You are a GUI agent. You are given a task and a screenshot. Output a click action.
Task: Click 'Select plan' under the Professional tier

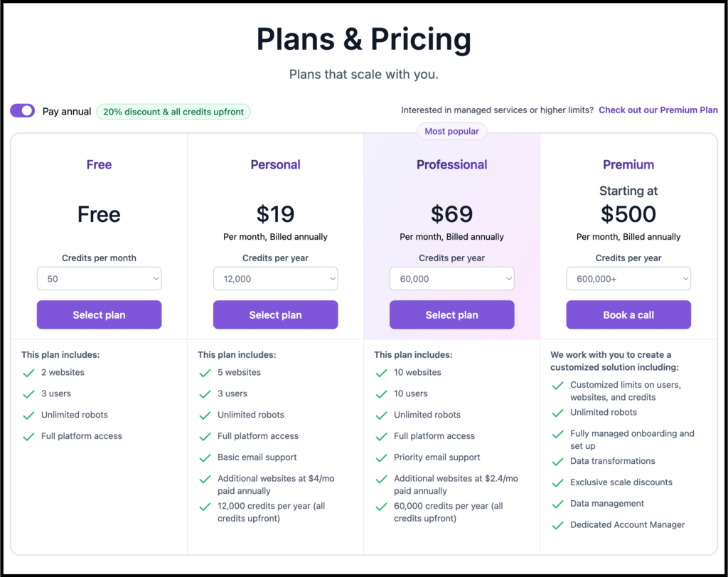[451, 314]
